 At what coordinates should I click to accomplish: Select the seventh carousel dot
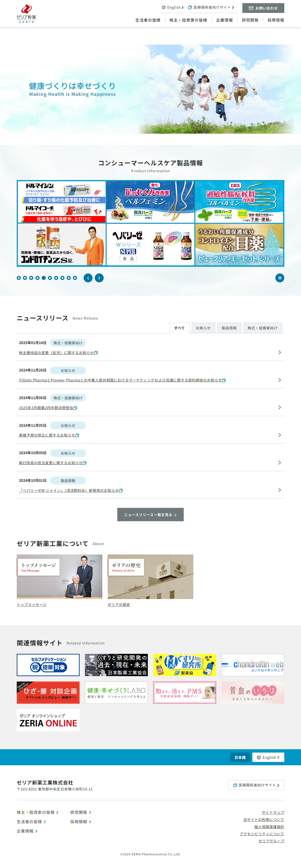coord(56,278)
